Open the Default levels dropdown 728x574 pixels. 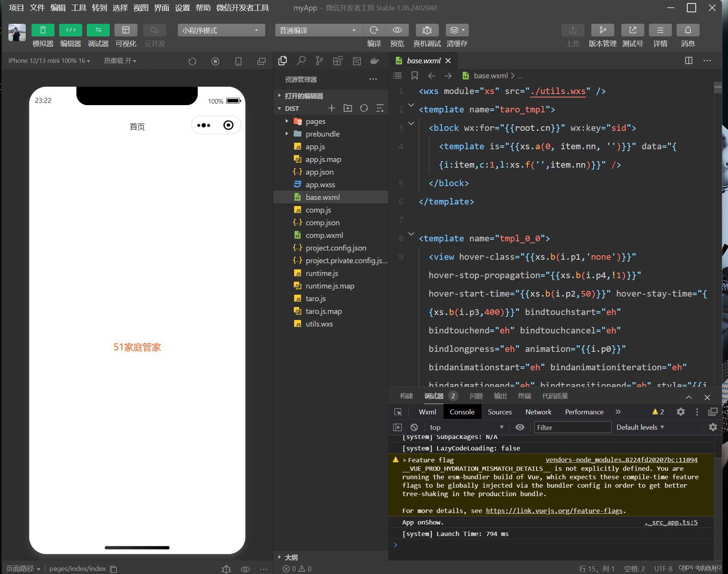(640, 427)
